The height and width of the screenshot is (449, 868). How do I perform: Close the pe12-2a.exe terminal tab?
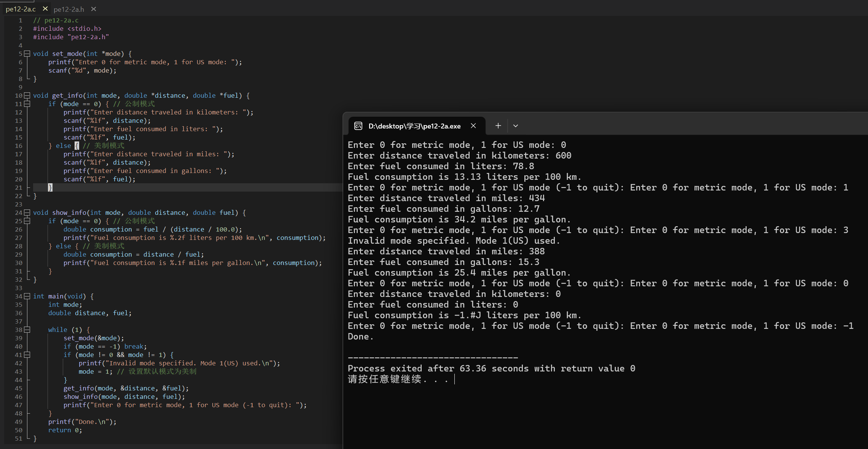473,126
